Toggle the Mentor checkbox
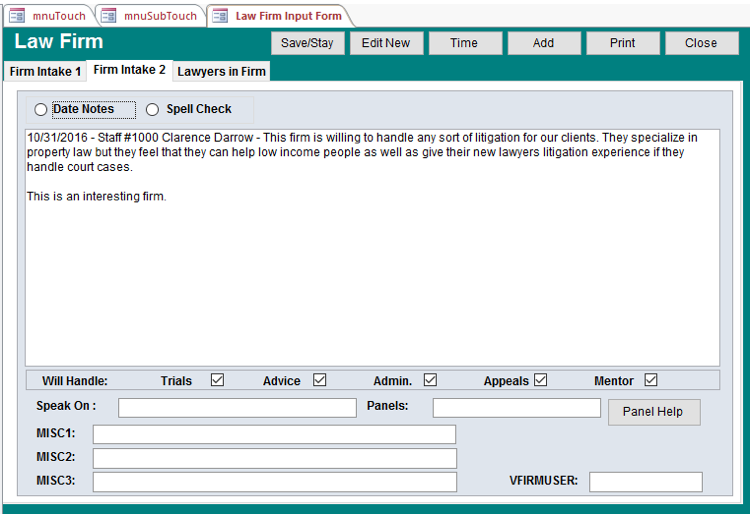This screenshot has width=750, height=514. click(651, 380)
